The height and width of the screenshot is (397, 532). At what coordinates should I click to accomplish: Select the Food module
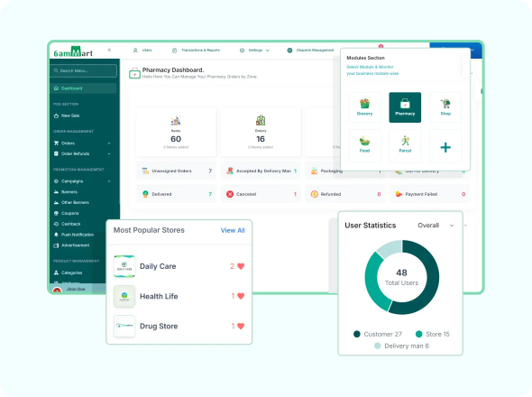click(364, 145)
